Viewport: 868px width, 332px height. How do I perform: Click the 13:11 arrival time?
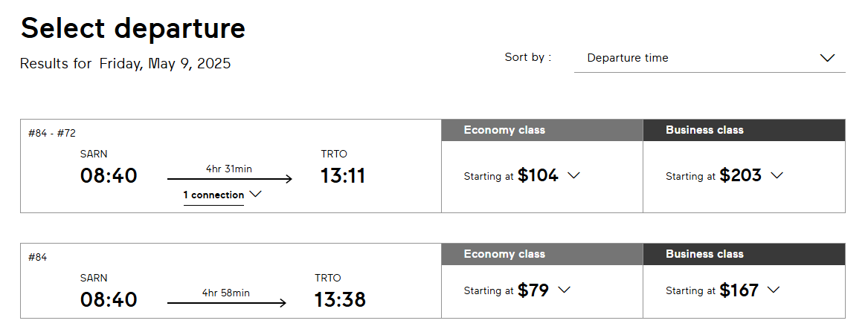coord(343,176)
